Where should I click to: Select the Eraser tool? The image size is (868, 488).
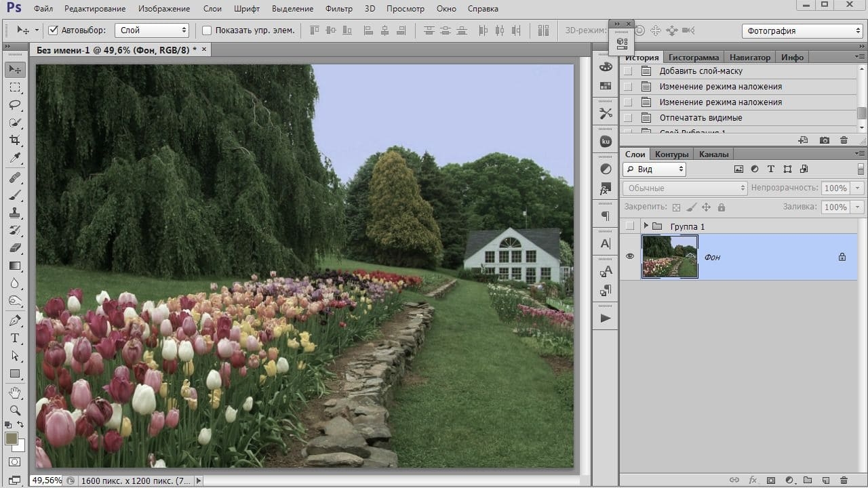(15, 248)
